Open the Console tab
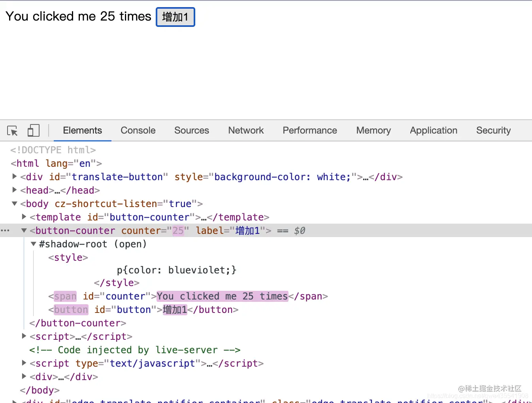The height and width of the screenshot is (403, 532). click(x=138, y=130)
